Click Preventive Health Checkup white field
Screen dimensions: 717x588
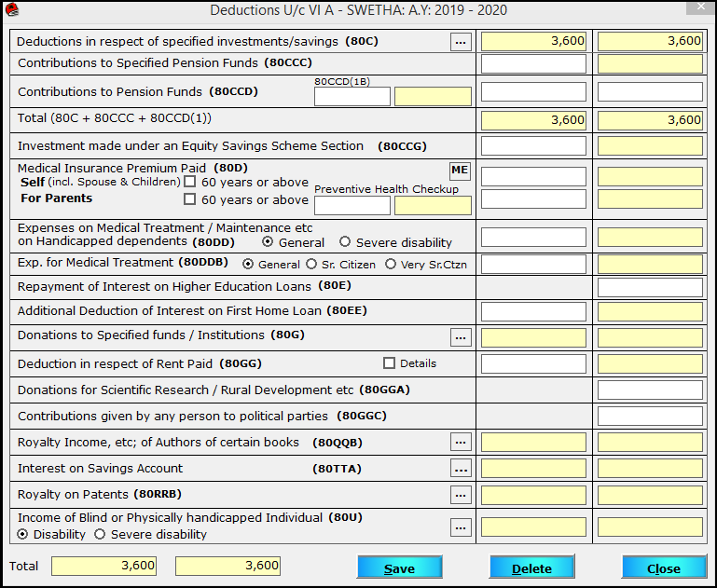pos(352,206)
